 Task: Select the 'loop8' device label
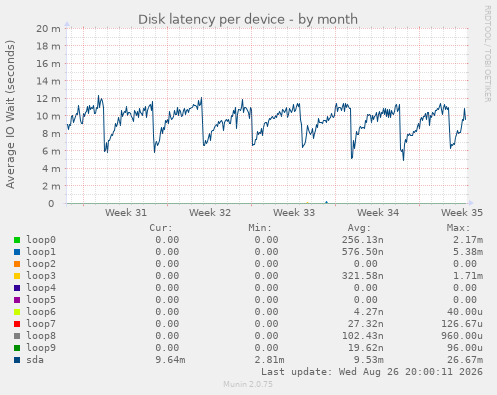tap(41, 336)
